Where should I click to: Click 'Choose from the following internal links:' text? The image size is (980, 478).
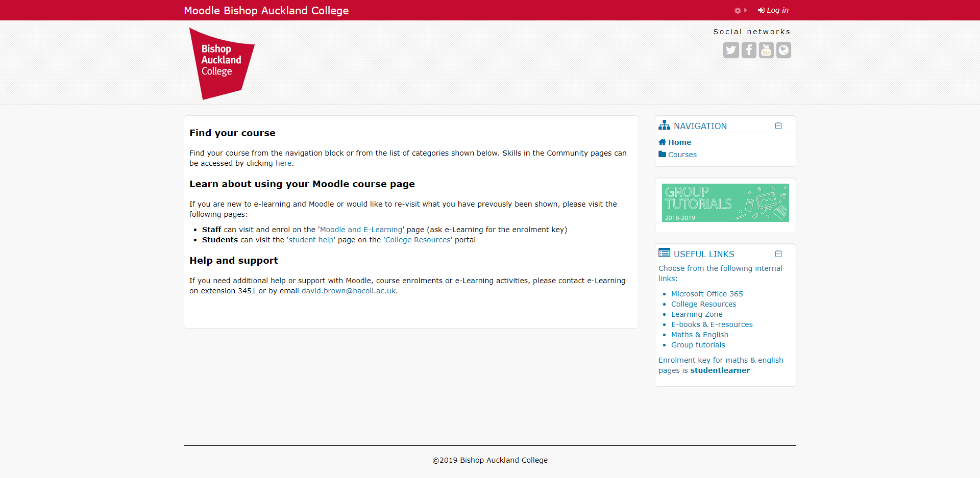click(x=720, y=273)
